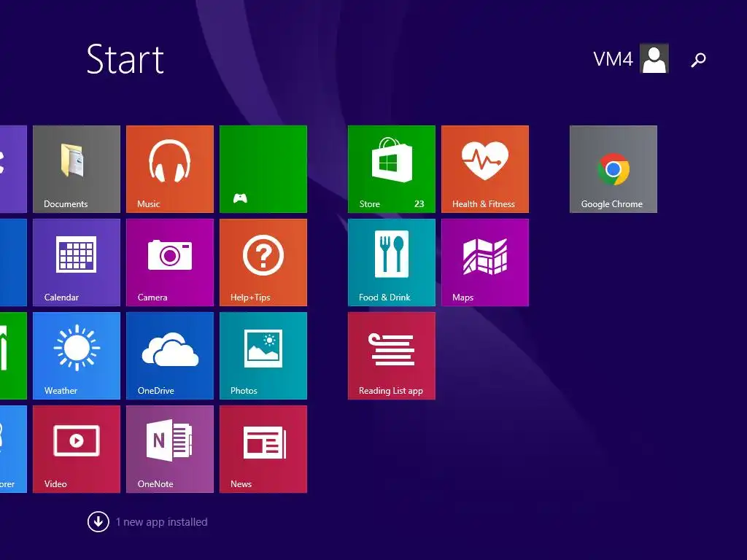Click the down arrow to show all apps

point(98,521)
